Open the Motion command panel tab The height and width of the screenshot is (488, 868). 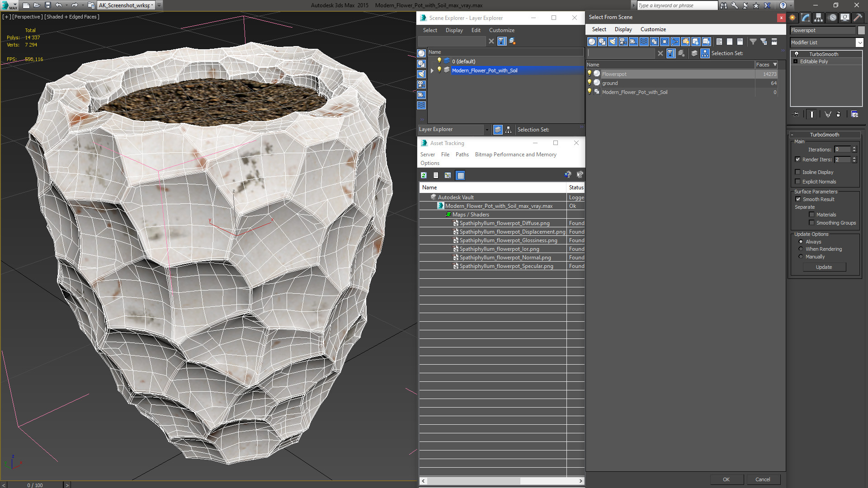[x=832, y=18]
